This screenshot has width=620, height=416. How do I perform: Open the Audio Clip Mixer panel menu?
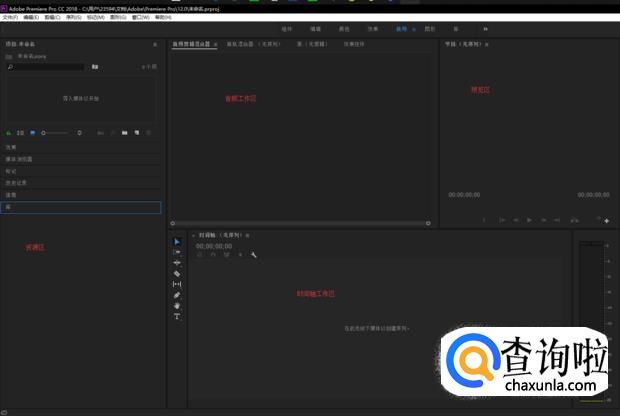pyautogui.click(x=215, y=44)
